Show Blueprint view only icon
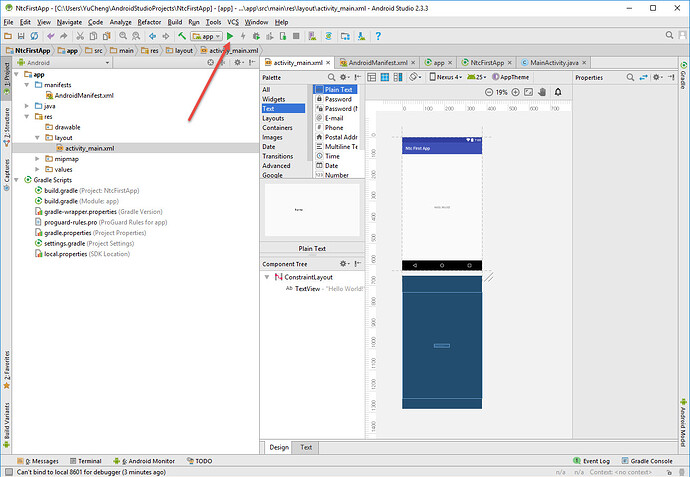 pos(385,77)
